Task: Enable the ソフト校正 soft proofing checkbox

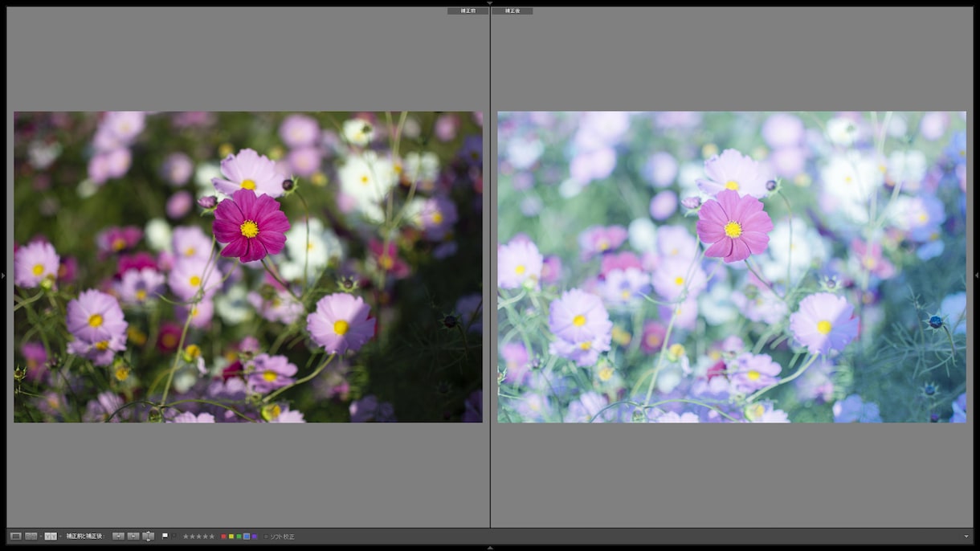Action: pos(266,537)
